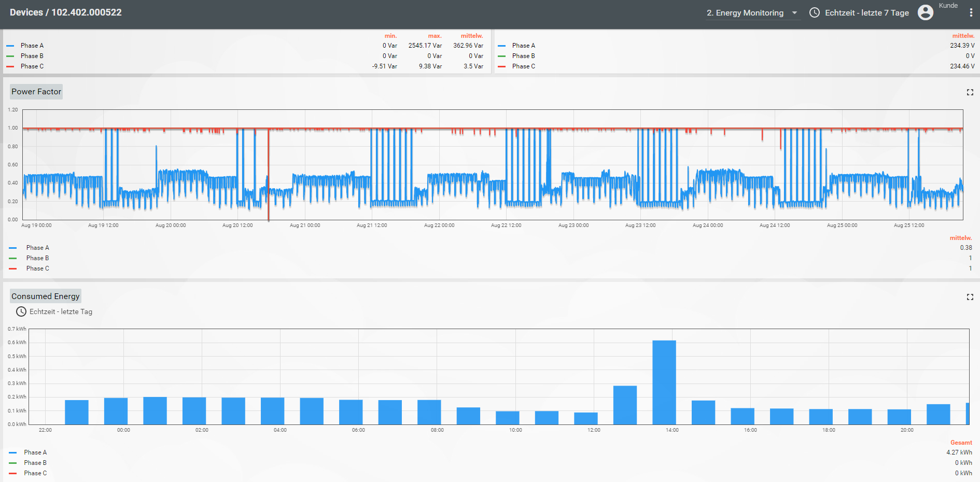Click the energy bar just after 12:00
980x482 pixels.
point(625,405)
